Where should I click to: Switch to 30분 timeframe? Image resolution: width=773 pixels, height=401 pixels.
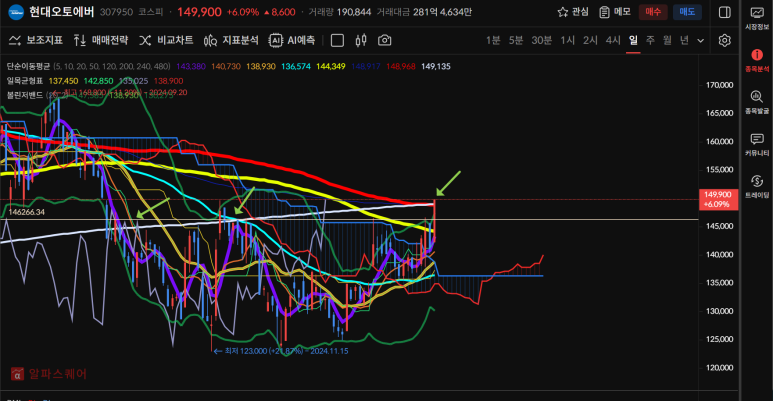pos(541,40)
